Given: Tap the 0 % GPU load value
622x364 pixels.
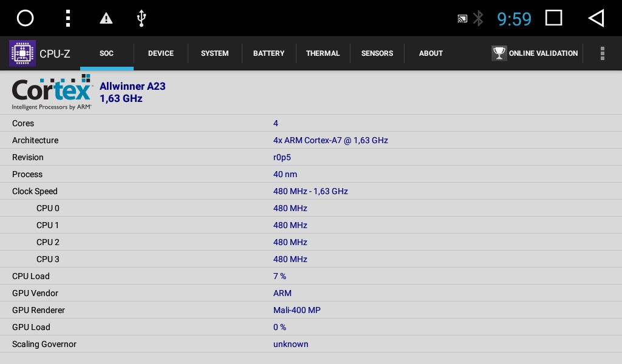Looking at the screenshot, I should [x=279, y=328].
